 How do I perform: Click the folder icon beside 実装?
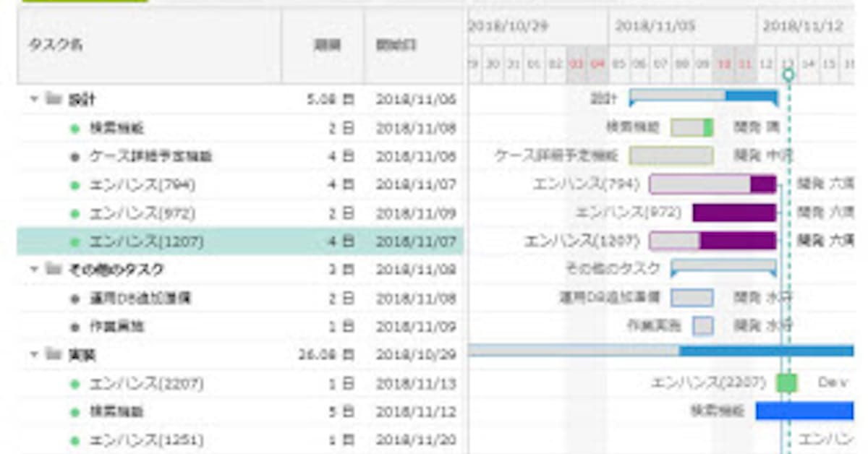(x=53, y=354)
